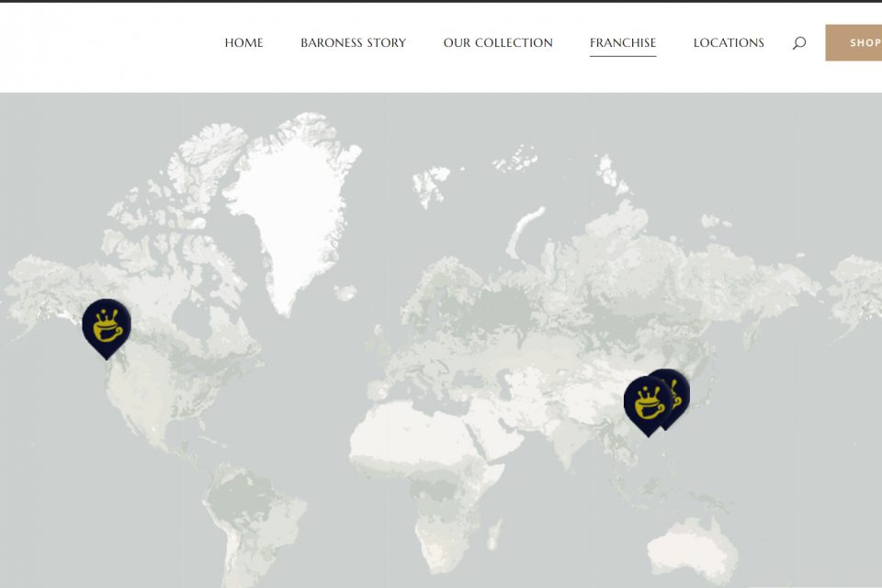The height and width of the screenshot is (588, 882).
Task: Click Iceland on the world map
Action: point(345,293)
